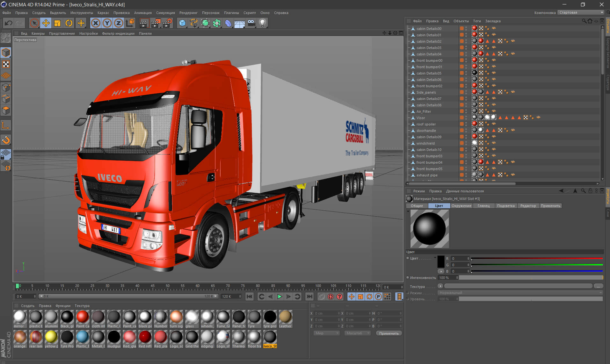Select the Move tool in top toolbar
Screen dimensions: 610x364
pyautogui.click(x=46, y=23)
